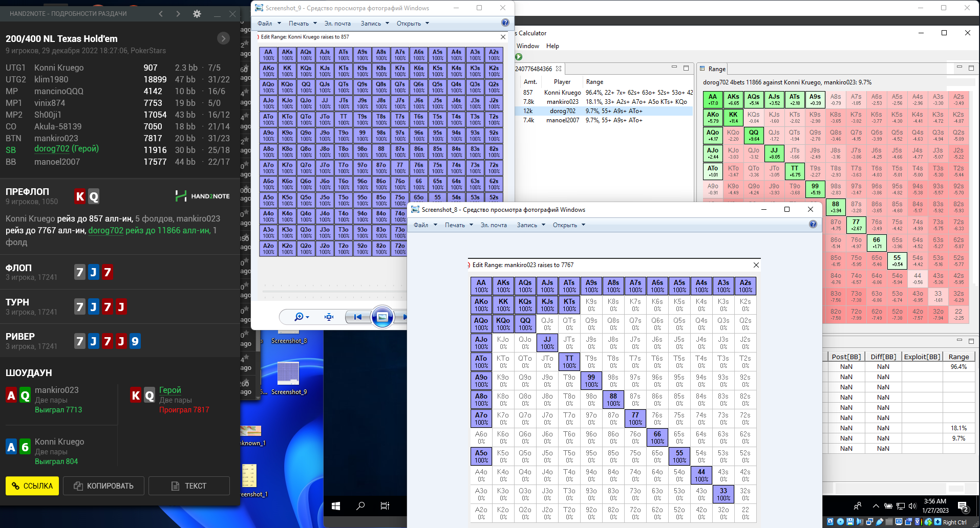Open volume control in system tray
This screenshot has width=980, height=528.
coord(912,506)
